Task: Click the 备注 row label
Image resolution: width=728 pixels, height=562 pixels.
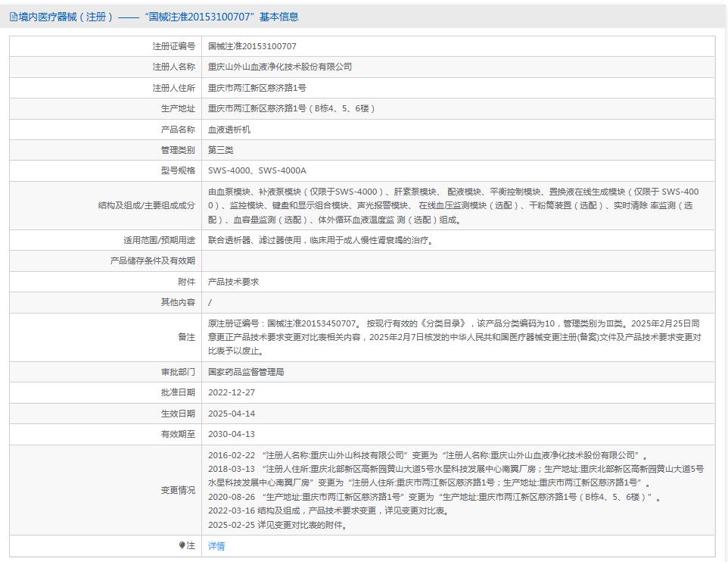Action: [186, 336]
